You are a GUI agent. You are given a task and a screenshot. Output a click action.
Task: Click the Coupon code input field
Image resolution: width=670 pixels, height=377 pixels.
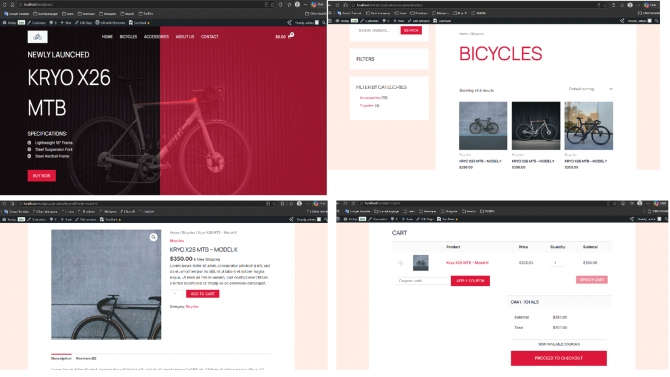coord(423,281)
